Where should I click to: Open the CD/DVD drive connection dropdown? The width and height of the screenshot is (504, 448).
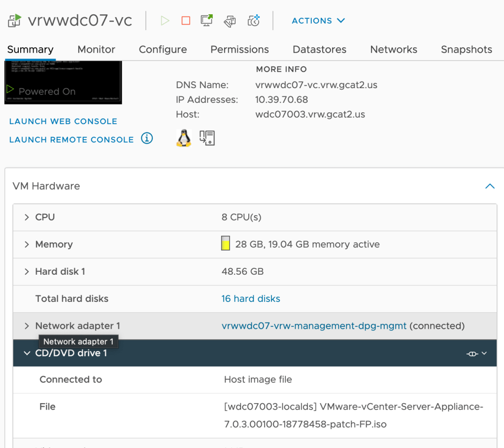click(476, 353)
